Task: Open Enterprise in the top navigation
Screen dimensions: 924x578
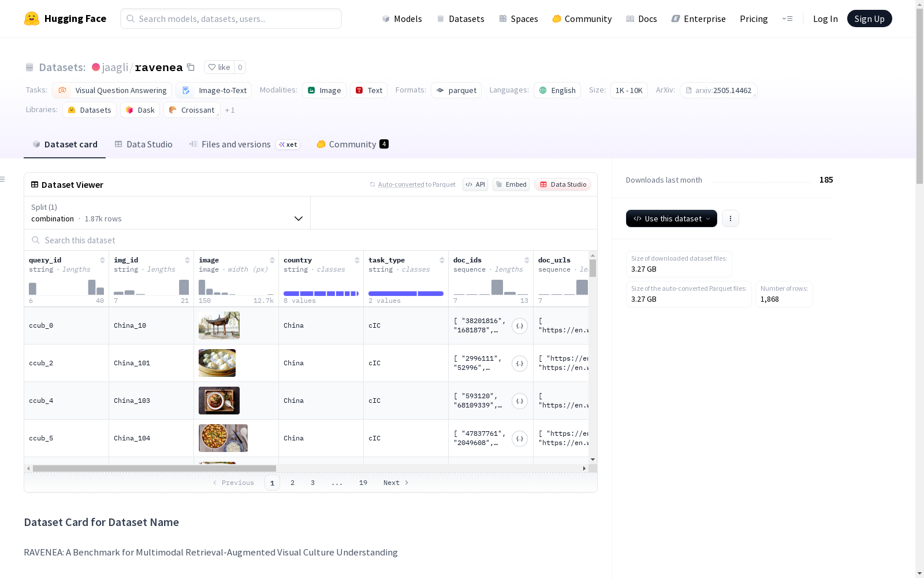Action: [x=698, y=18]
